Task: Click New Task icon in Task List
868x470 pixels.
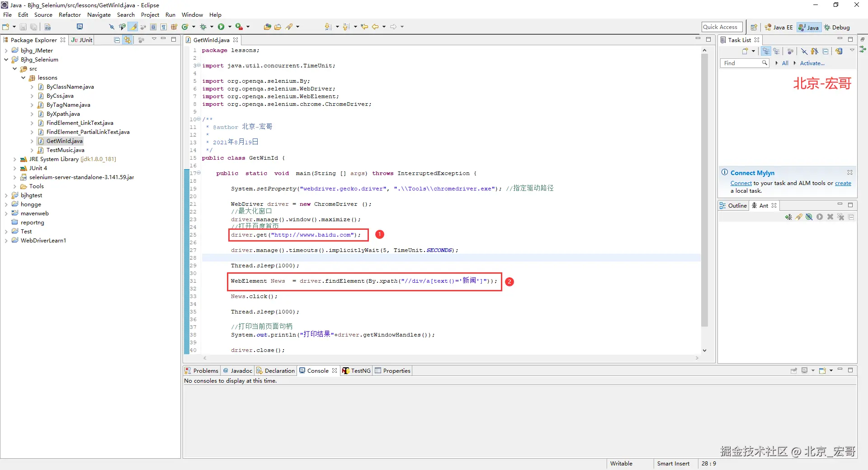Action: [x=745, y=51]
